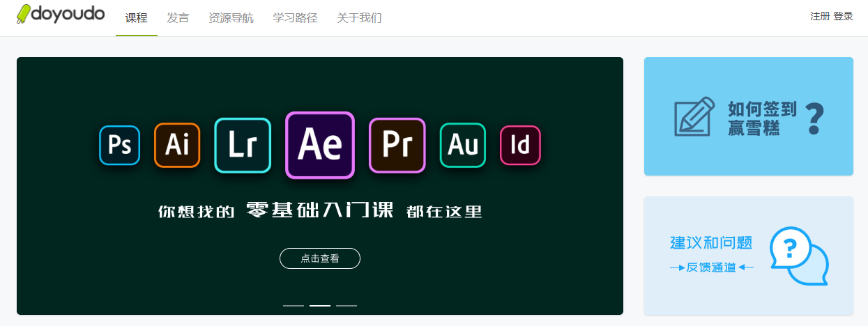The width and height of the screenshot is (868, 326).
Task: Select the Premiere Pr icon
Action: tap(397, 145)
